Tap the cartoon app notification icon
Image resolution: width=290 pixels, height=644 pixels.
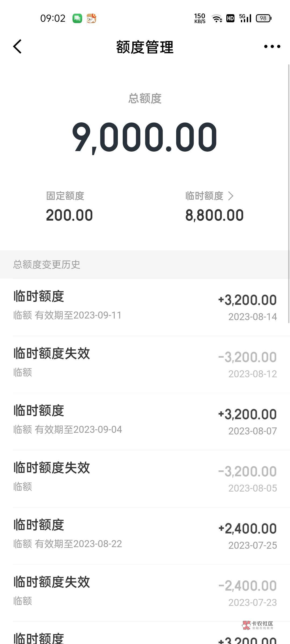tap(91, 18)
